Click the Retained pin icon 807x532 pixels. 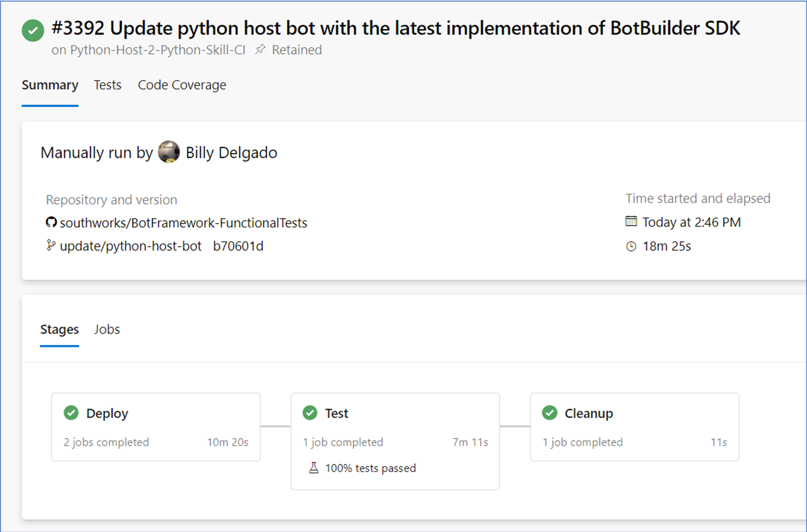pyautogui.click(x=260, y=49)
